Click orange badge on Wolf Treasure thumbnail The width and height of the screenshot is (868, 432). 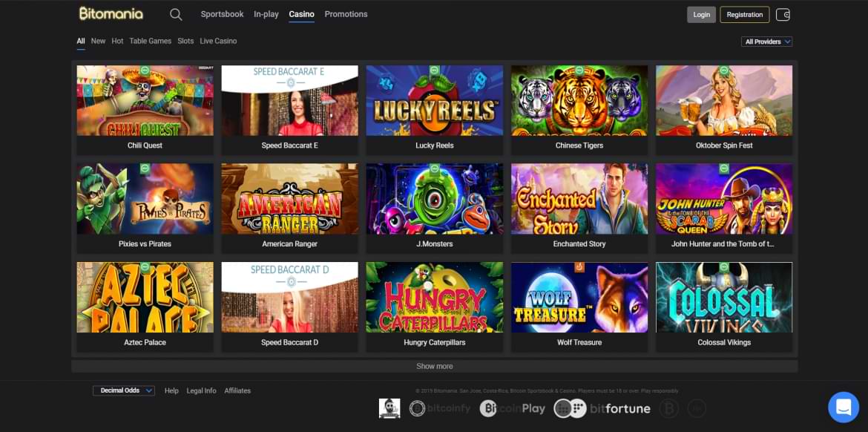click(x=579, y=267)
